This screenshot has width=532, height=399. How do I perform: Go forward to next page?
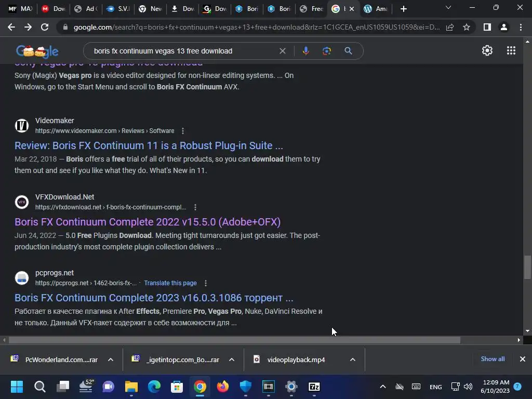[28, 27]
